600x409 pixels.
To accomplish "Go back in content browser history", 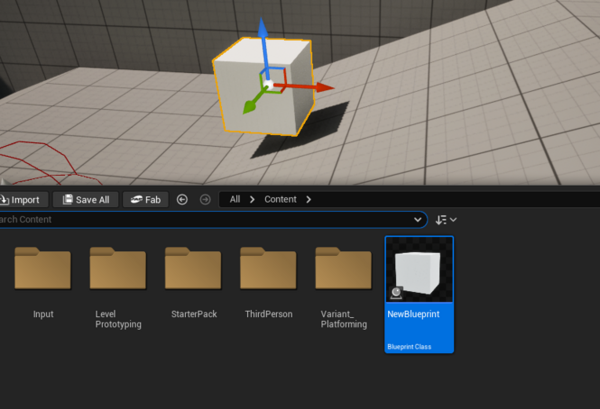I will pos(182,200).
